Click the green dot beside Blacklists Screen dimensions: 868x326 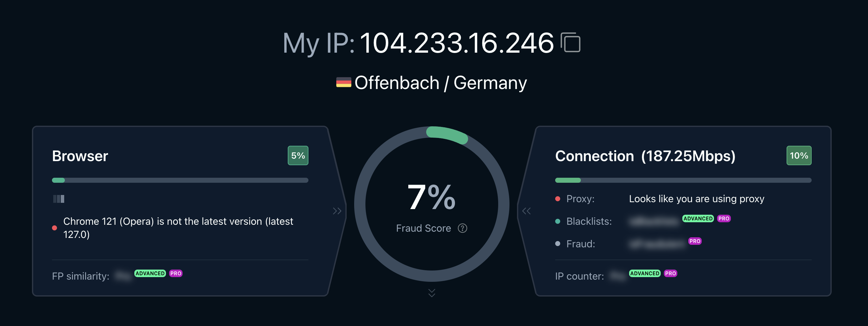558,221
